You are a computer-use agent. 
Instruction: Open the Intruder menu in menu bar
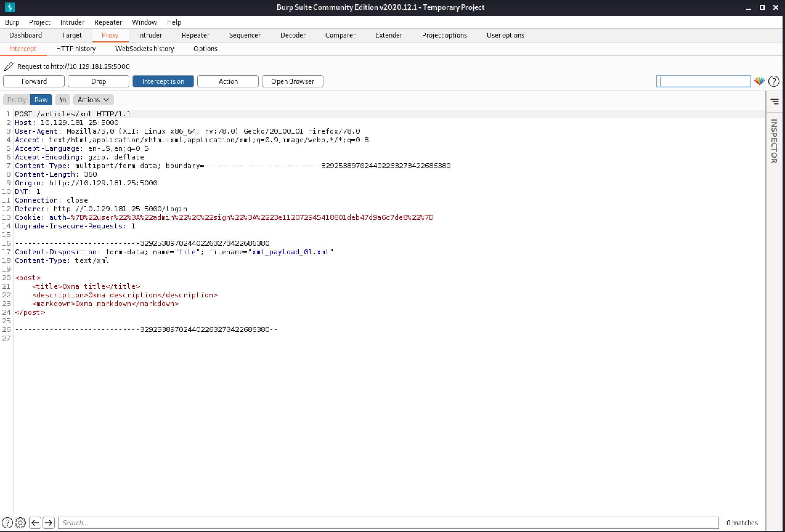(x=72, y=22)
